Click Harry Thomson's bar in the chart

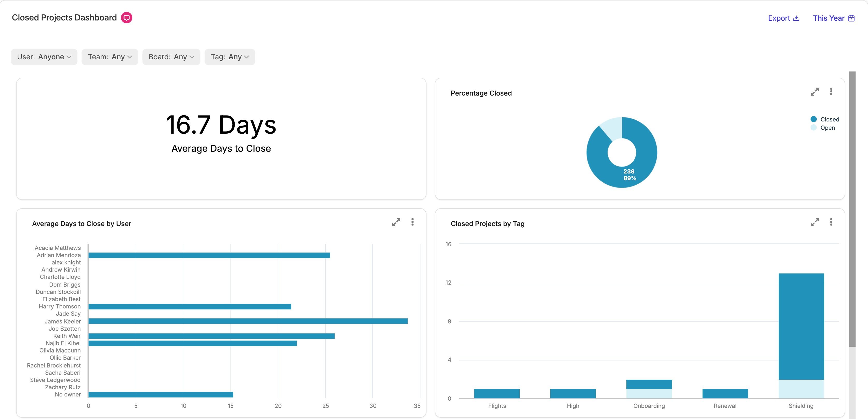pyautogui.click(x=190, y=307)
